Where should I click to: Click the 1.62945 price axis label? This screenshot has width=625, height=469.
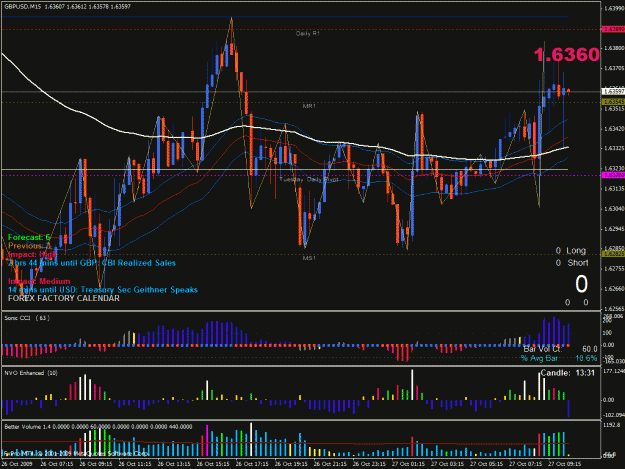click(x=614, y=229)
